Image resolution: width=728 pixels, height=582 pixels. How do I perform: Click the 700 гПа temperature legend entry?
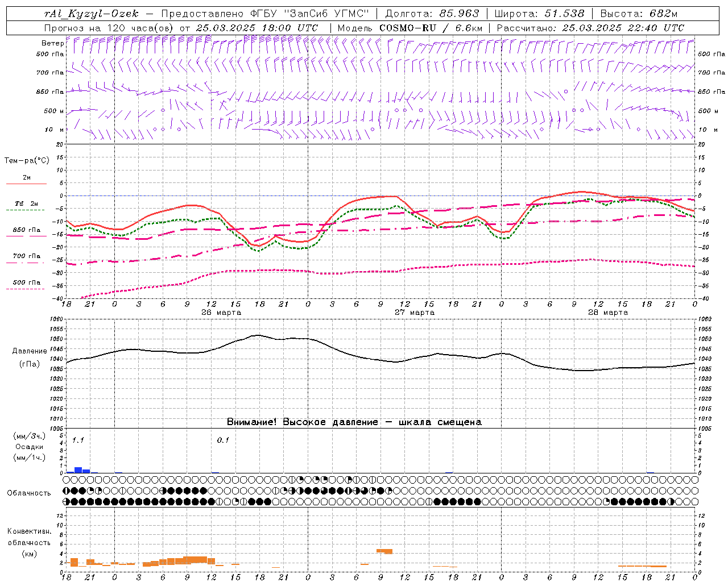pos(27,256)
